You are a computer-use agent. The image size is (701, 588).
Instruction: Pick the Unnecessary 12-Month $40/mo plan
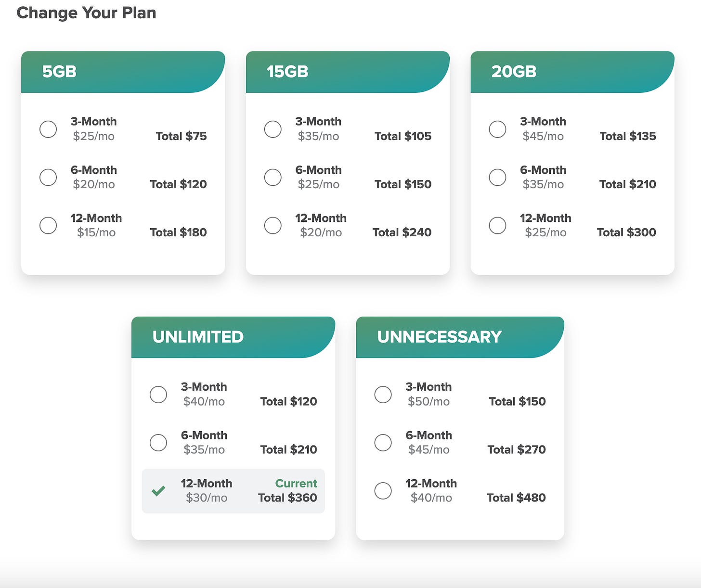[383, 491]
